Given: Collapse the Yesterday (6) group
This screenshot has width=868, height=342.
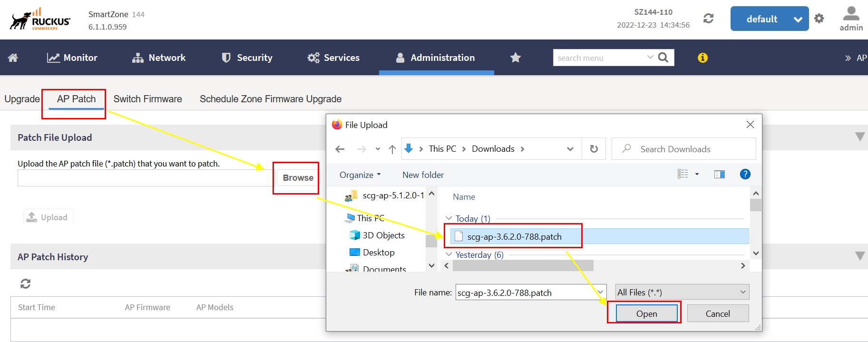Looking at the screenshot, I should pyautogui.click(x=449, y=254).
